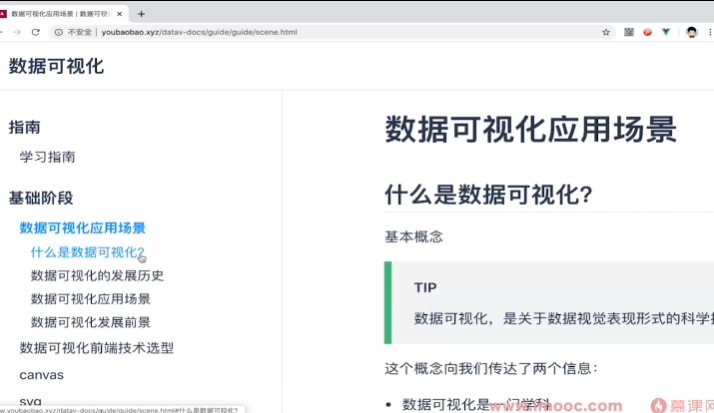Open the QR code extension icon
This screenshot has width=714, height=413.
(x=629, y=32)
